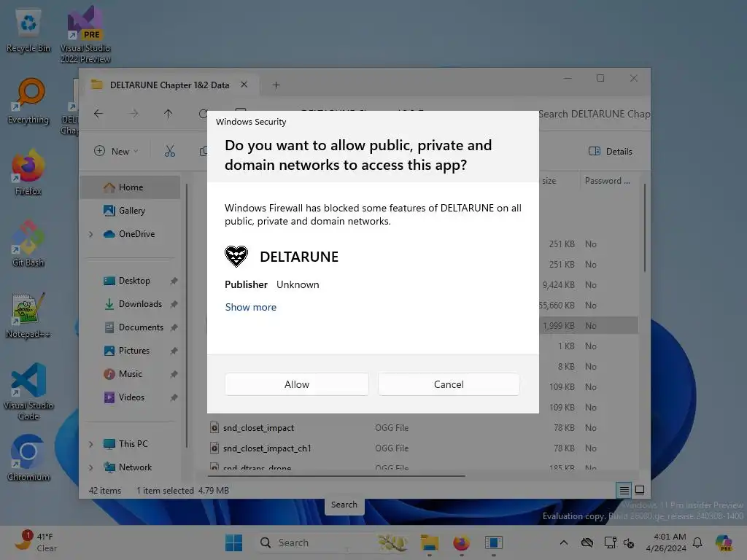
Task: Click the Search DELTARUNE Chap search box
Action: (x=594, y=114)
